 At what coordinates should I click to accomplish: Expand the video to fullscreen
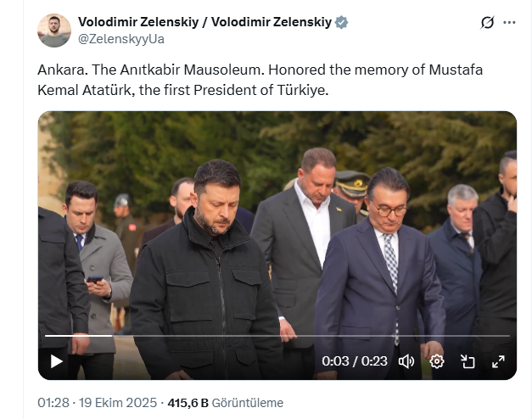point(498,361)
